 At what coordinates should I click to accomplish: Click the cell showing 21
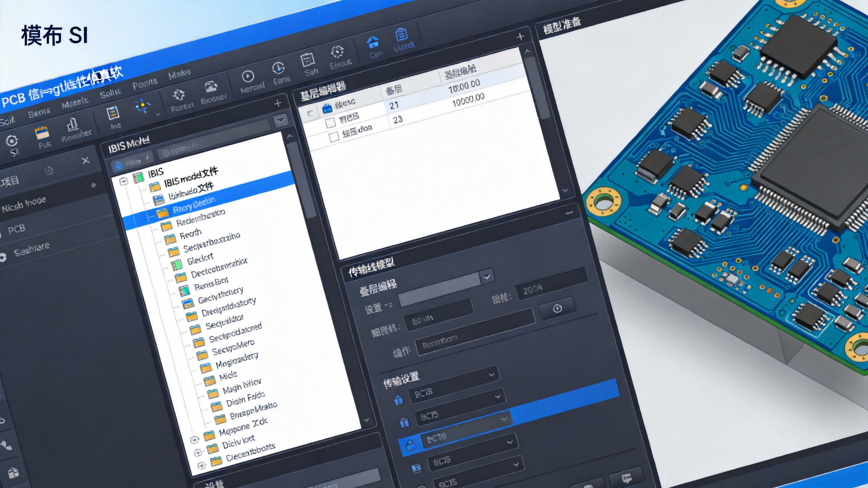(394, 106)
